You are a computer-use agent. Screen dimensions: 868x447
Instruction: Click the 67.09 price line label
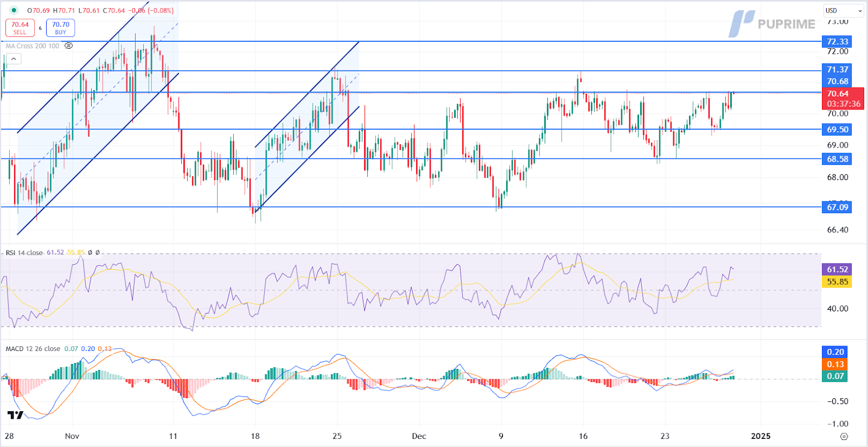click(x=837, y=207)
